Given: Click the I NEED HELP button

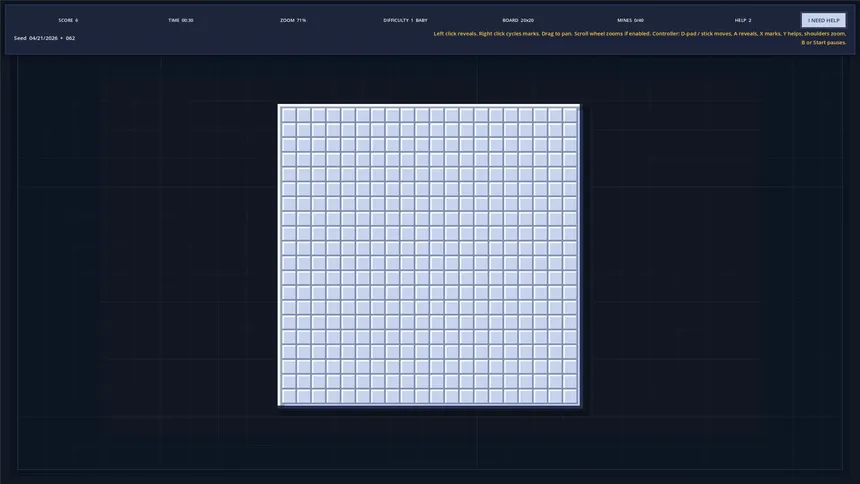Looking at the screenshot, I should 823,20.
